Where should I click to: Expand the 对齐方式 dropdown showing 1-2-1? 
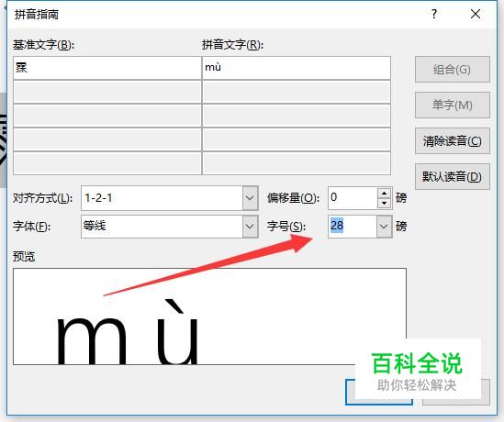click(250, 198)
